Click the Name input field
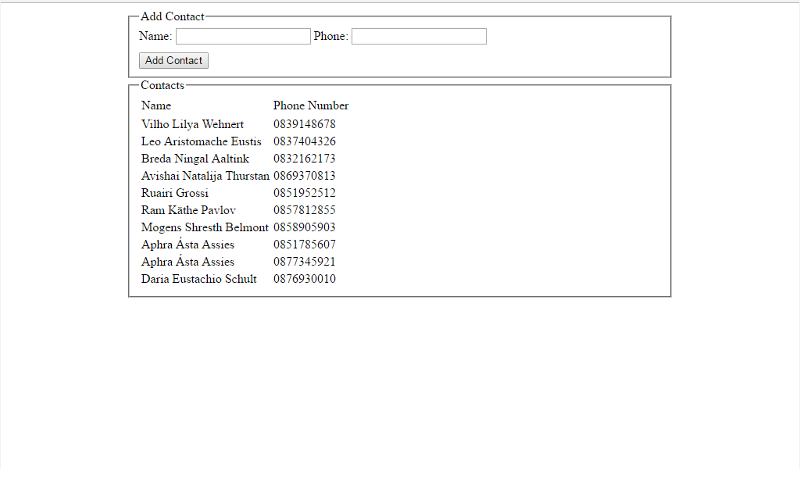The height and width of the screenshot is (500, 800). coord(243,36)
